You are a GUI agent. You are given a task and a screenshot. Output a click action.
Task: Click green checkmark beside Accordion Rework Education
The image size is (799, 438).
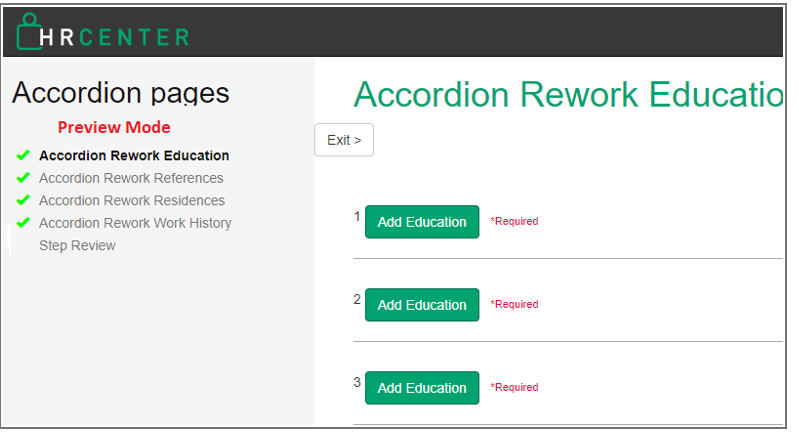[x=23, y=156]
